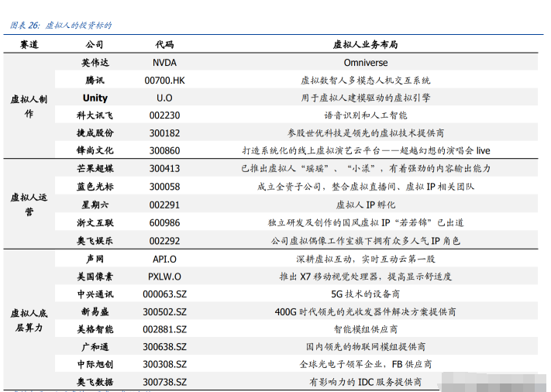Viewport: 551px width, 392px height.
Task: Click the table title '图表 26: 虚拟人的投资标的'
Action: coord(60,26)
